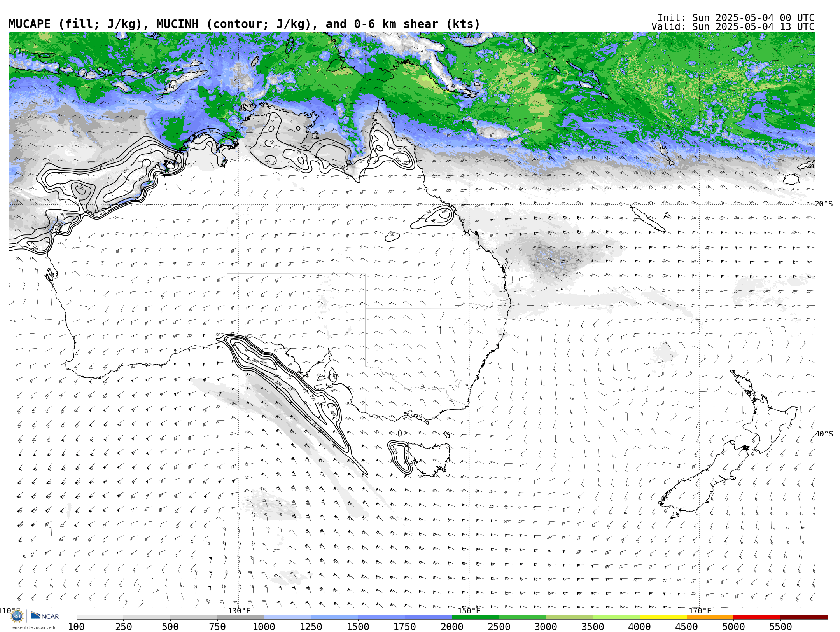
Task: Pick the blue 1500–1750 colorbar swatch
Action: 381,617
